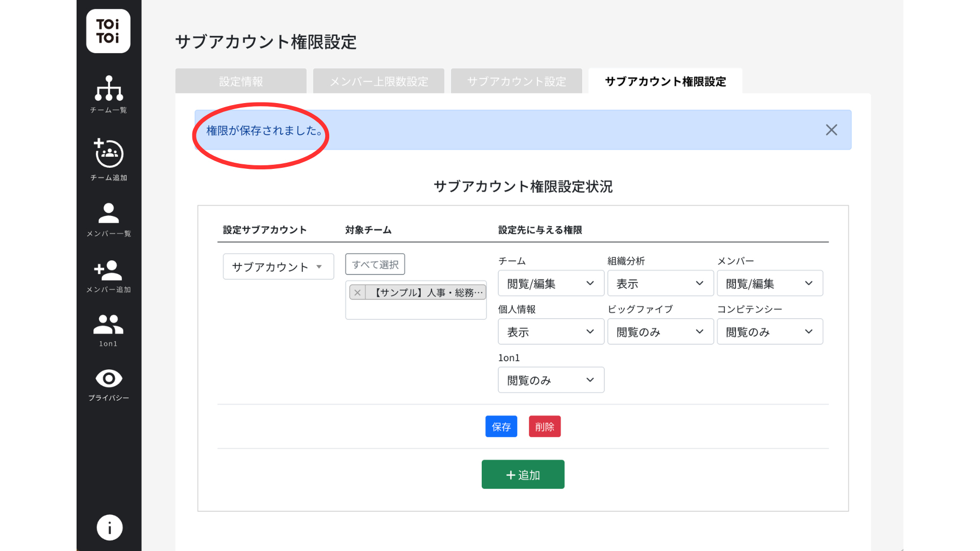Switch to the 設定情報 tab

pyautogui.click(x=241, y=81)
